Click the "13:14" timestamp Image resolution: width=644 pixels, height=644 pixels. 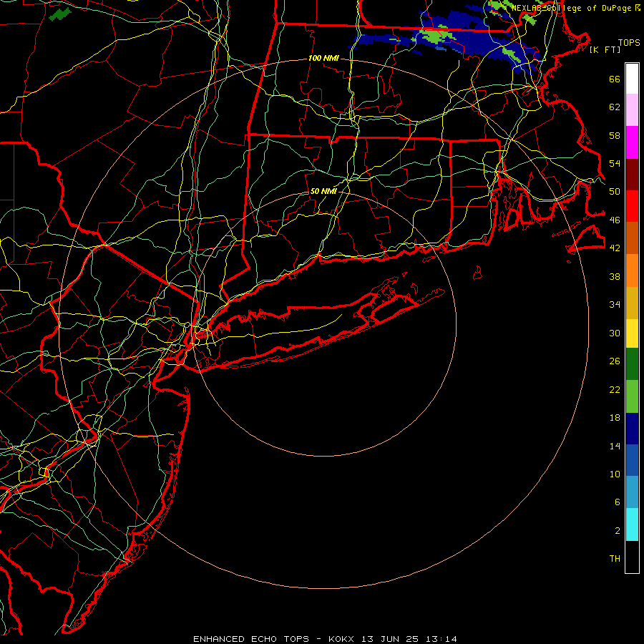[x=441, y=639]
